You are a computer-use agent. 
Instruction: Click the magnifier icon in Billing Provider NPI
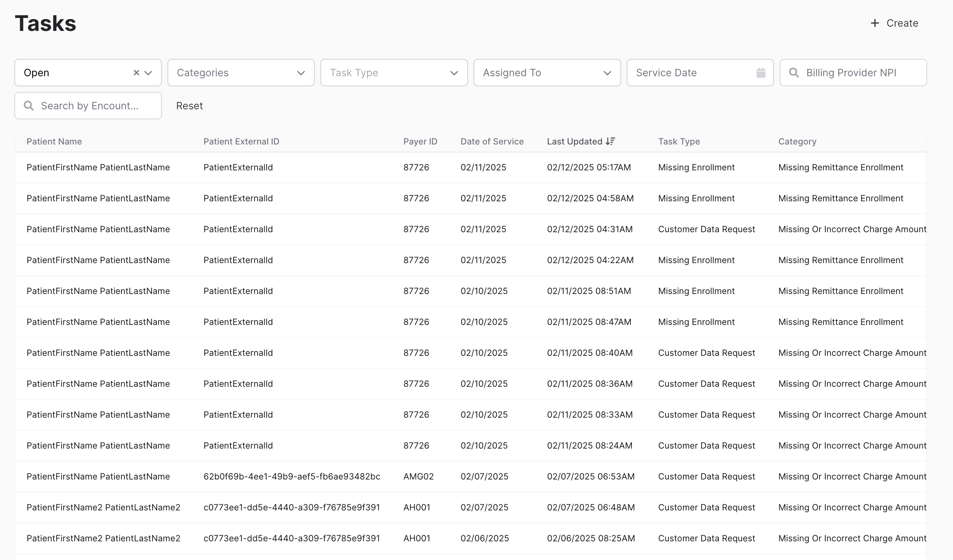[x=794, y=73]
